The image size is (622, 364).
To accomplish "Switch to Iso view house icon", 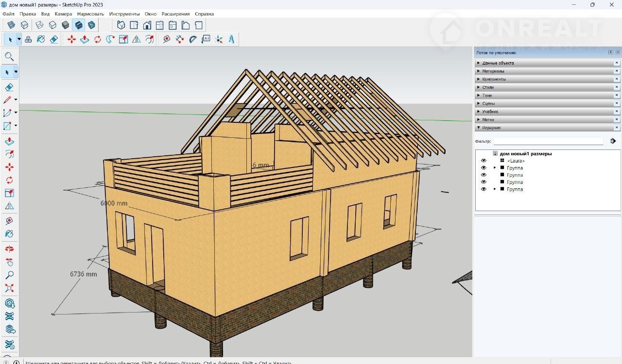I will click(x=121, y=25).
